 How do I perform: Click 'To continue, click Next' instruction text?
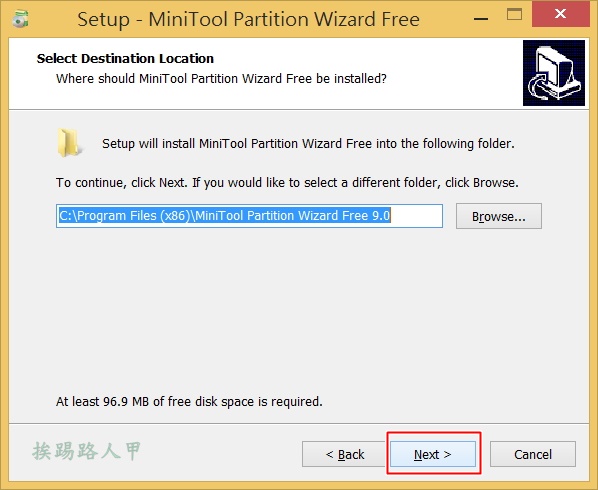coord(287,183)
